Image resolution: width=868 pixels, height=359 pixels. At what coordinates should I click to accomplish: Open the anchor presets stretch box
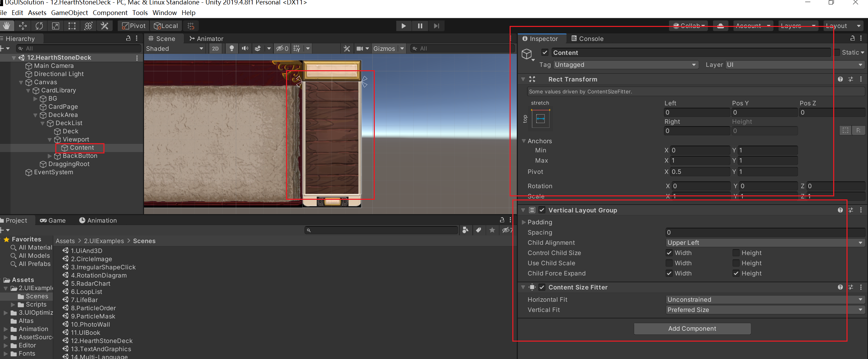pyautogui.click(x=540, y=119)
